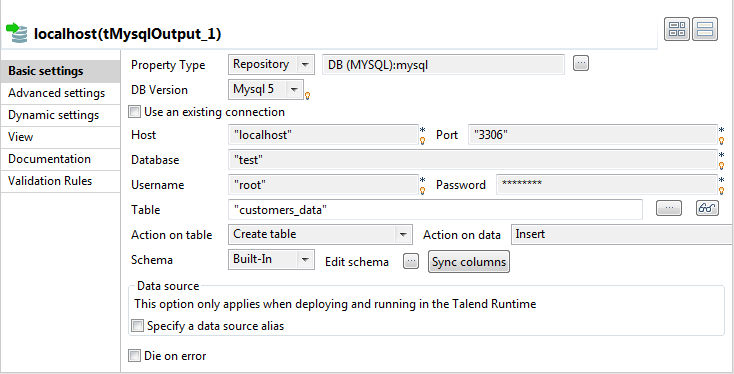Click the lightbulb hint beside the Database field
This screenshot has height=374, width=734.
tap(721, 165)
